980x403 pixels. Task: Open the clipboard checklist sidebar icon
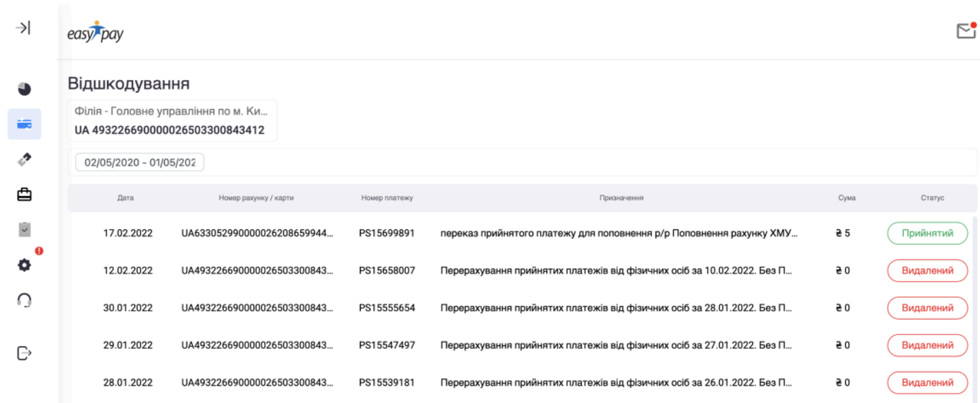(24, 230)
